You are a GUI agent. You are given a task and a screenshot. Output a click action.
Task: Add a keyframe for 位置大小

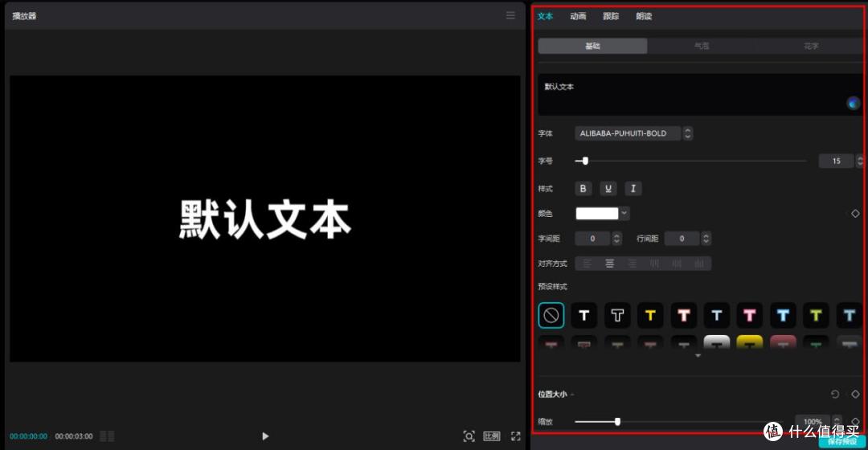855,394
